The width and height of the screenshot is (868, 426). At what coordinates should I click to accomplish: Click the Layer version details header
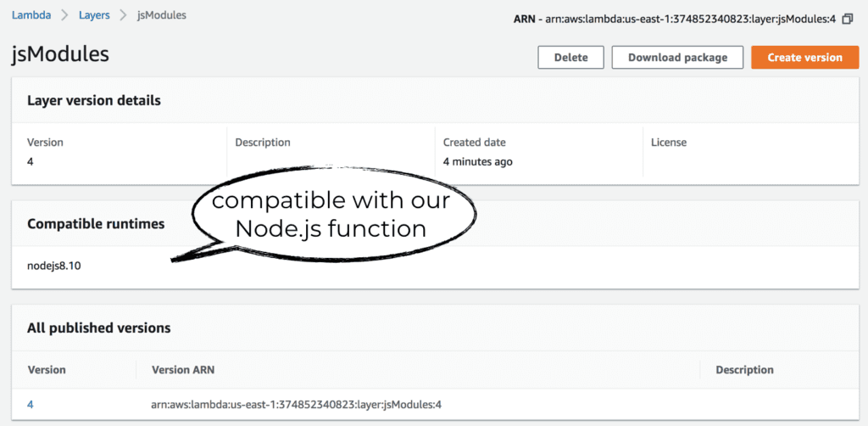point(94,101)
